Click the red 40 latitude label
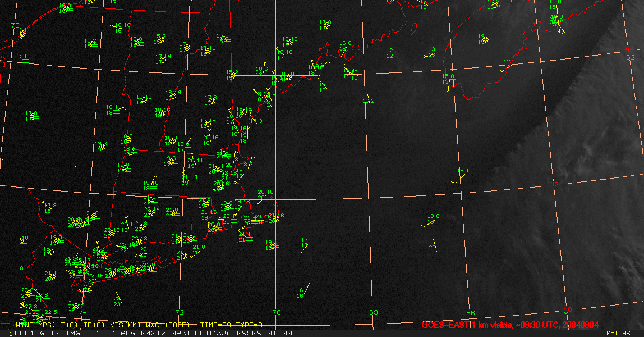 click(568, 309)
